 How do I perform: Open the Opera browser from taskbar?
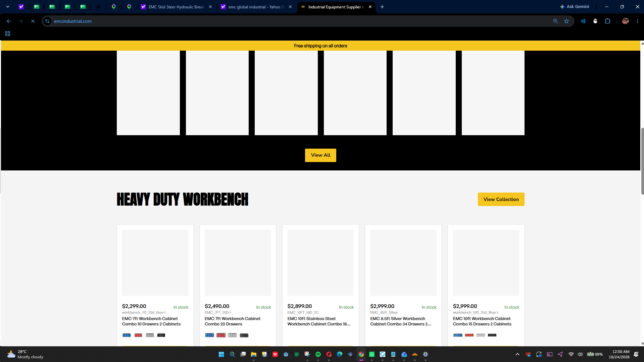tap(329, 354)
